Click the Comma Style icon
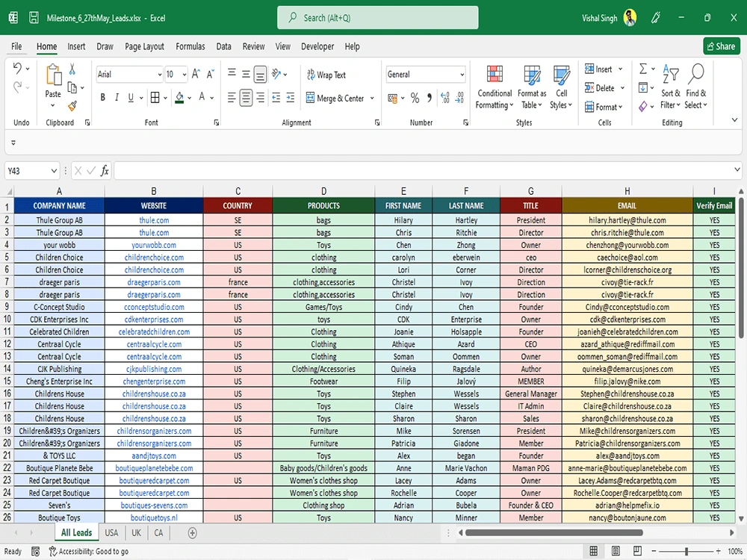Image resolution: width=747 pixels, height=560 pixels. pyautogui.click(x=430, y=98)
